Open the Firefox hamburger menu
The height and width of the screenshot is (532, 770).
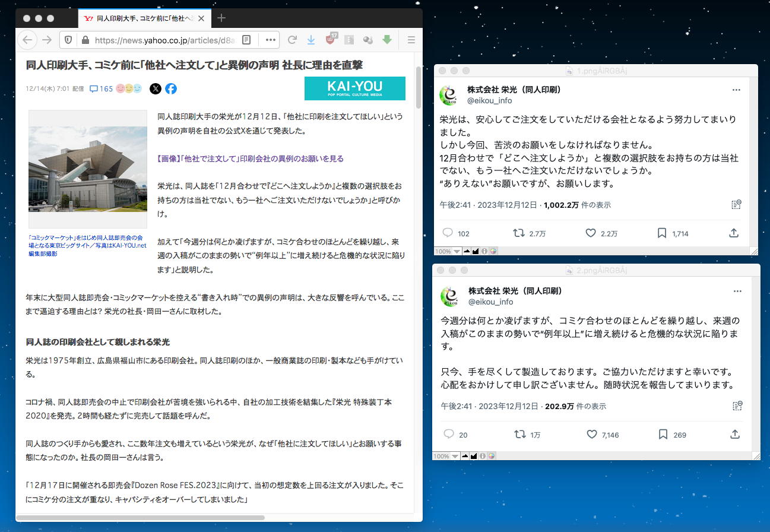pos(411,40)
